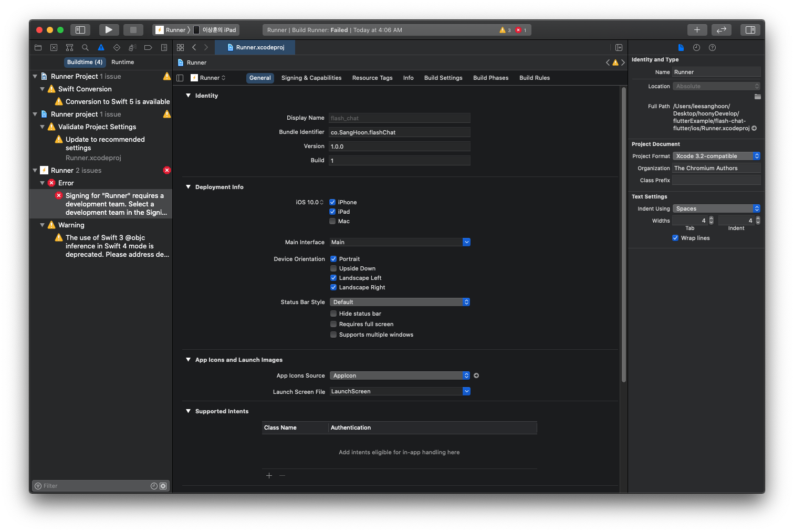Switch to the Info tab
Viewport: 794px width, 532px height.
[x=408, y=78]
